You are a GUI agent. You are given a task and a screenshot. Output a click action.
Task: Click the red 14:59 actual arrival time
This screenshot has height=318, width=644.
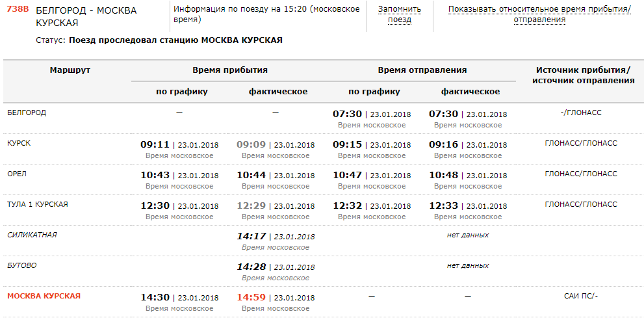click(251, 297)
